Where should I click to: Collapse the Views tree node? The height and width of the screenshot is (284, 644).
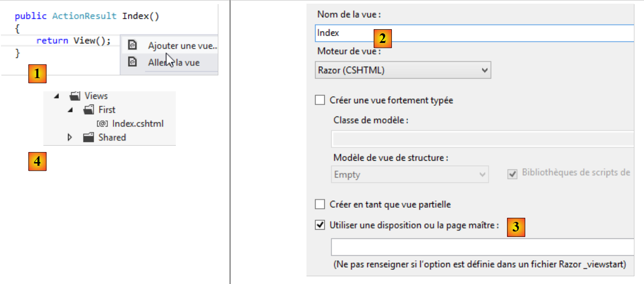pos(57,96)
